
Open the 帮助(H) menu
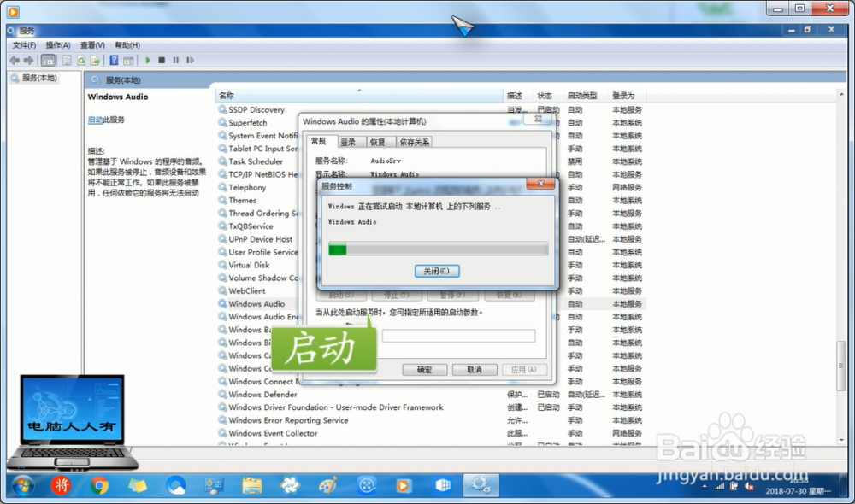point(127,45)
